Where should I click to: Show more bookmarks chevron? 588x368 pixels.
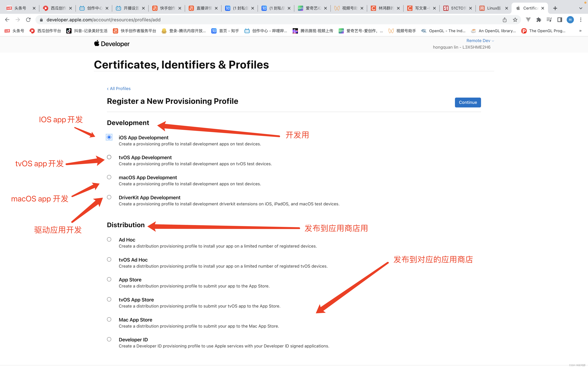[580, 31]
